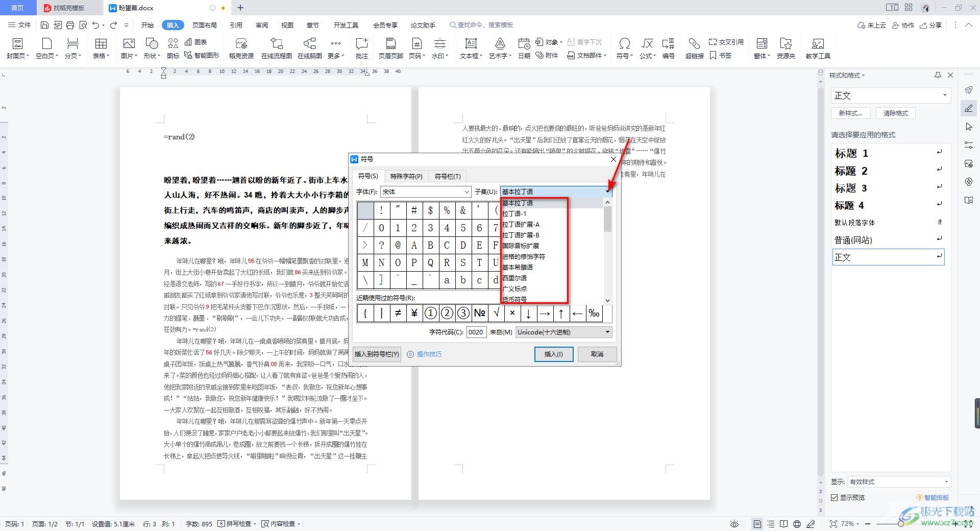This screenshot has height=531, width=980.
Task: Expand the 更多 insert options
Action: pos(335,49)
